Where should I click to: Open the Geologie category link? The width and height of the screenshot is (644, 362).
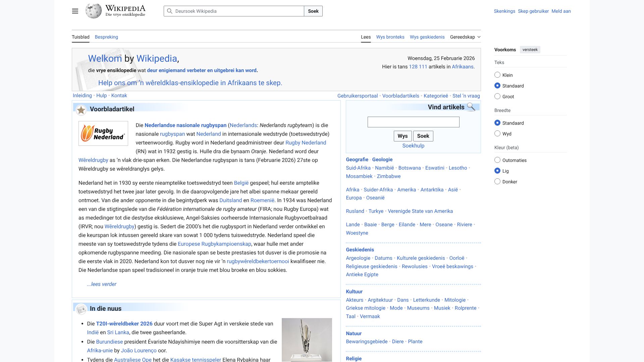382,160
